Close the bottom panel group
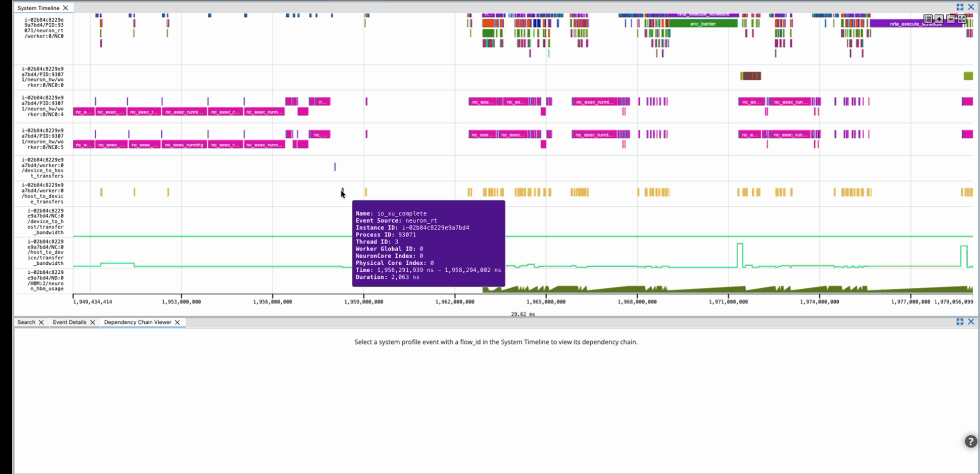The width and height of the screenshot is (980, 474). tap(971, 322)
